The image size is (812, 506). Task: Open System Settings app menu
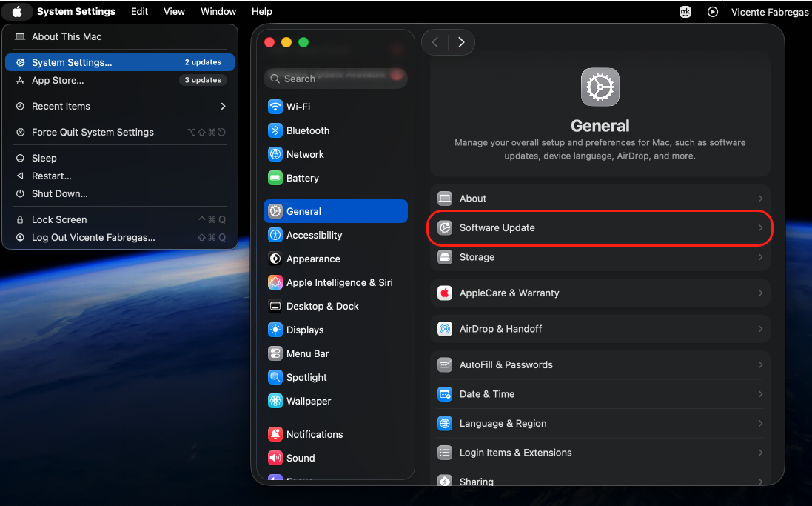click(x=76, y=11)
